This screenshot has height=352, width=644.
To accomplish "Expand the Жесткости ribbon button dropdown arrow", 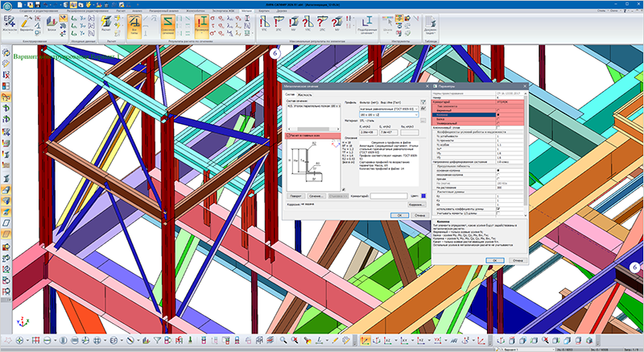I will coord(10,33).
